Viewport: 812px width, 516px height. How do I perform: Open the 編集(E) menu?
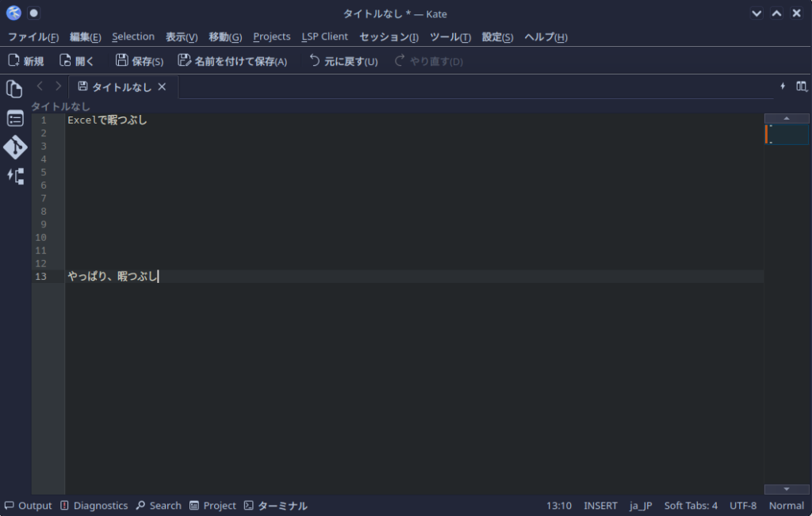point(85,36)
